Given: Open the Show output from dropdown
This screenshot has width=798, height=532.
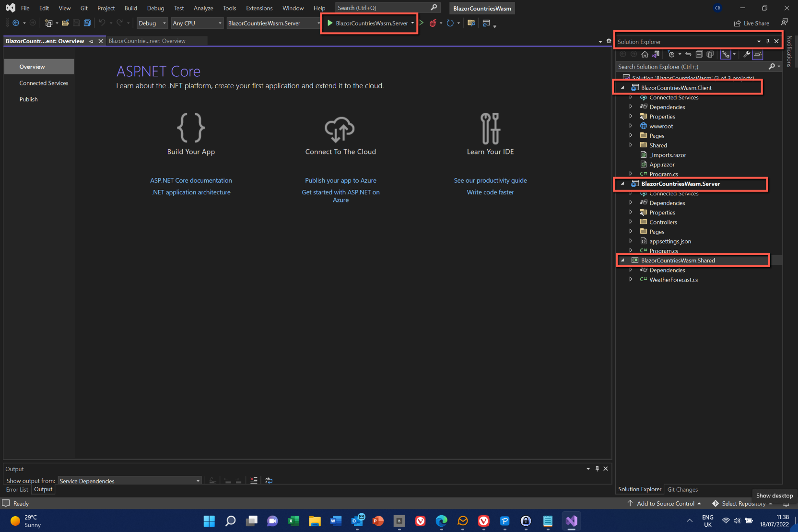Looking at the screenshot, I should [129, 481].
